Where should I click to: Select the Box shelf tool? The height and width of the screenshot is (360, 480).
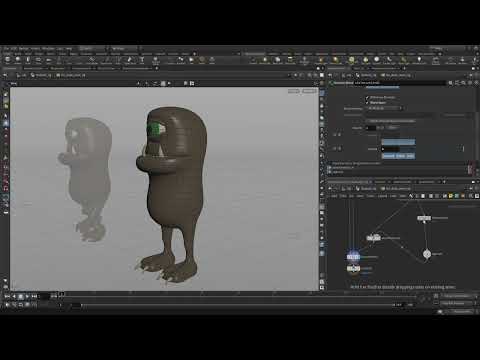point(7,60)
